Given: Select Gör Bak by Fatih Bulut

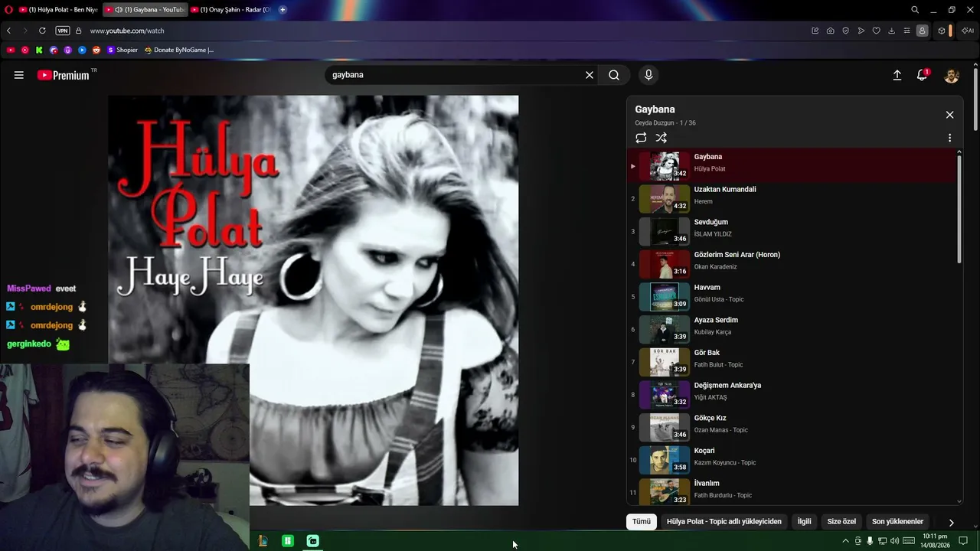Looking at the screenshot, I should pos(792,362).
